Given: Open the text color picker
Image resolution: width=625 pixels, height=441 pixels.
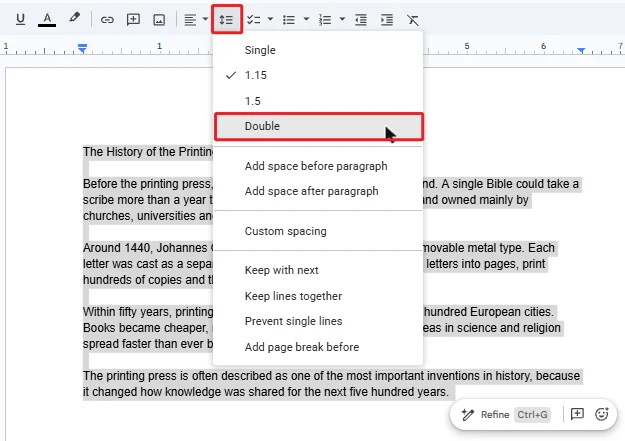Looking at the screenshot, I should 47,20.
